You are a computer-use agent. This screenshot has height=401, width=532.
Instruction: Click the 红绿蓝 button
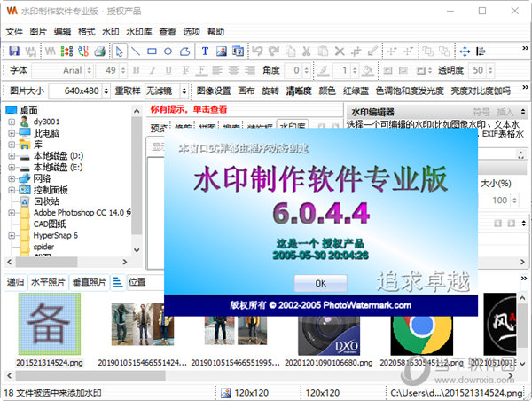point(356,91)
